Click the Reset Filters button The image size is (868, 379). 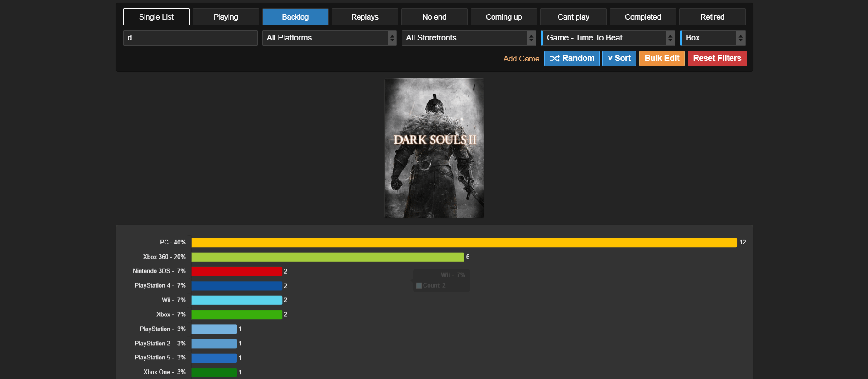click(x=717, y=58)
